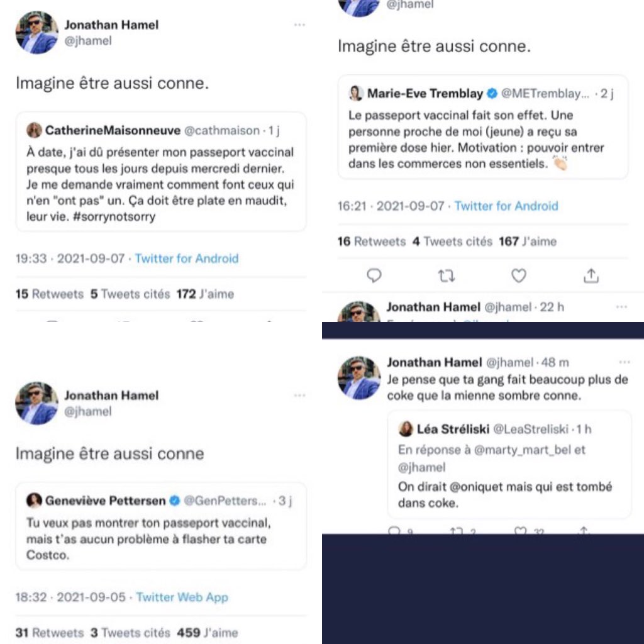Click Marie-Eve Tremblay verified badge
Image resolution: width=644 pixels, height=644 pixels.
tap(492, 94)
